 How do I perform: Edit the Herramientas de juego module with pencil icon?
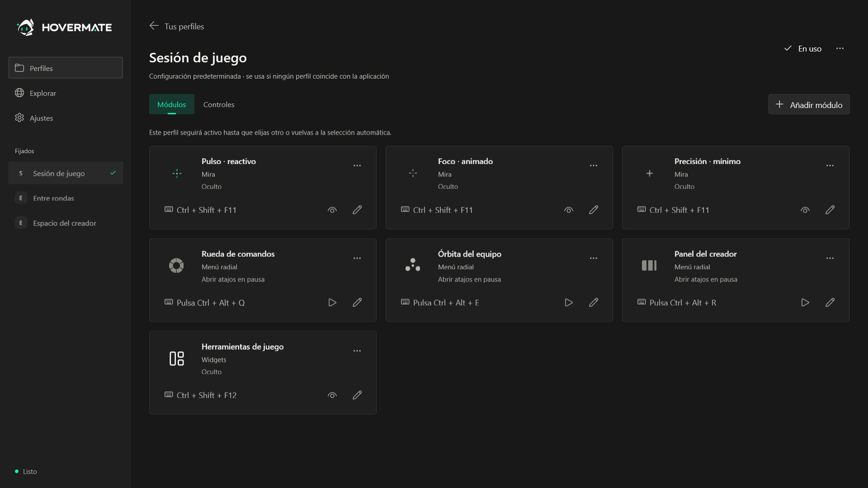[x=357, y=395]
